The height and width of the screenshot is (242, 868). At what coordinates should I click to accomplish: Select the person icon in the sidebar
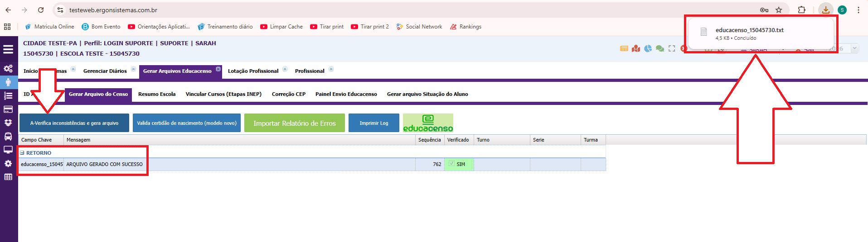point(8,82)
